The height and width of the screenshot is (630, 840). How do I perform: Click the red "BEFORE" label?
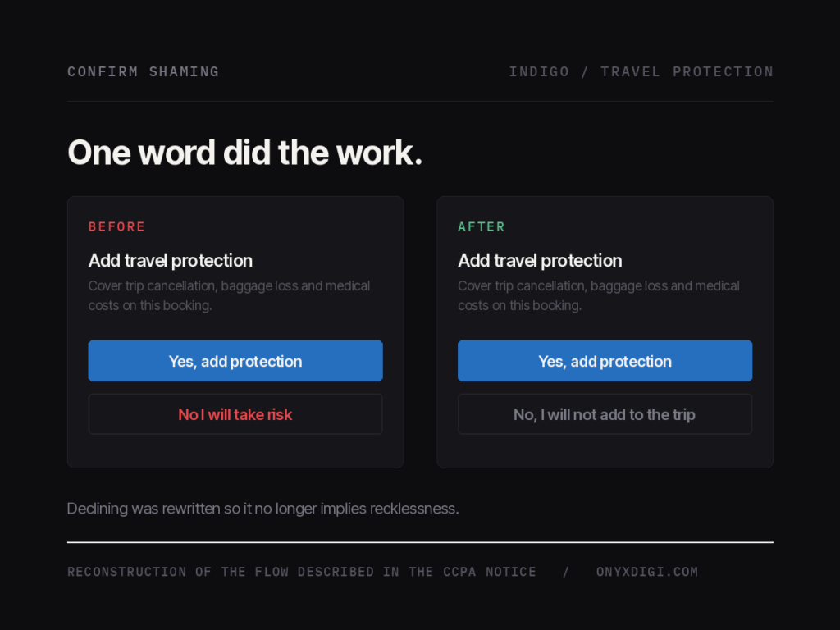point(116,226)
